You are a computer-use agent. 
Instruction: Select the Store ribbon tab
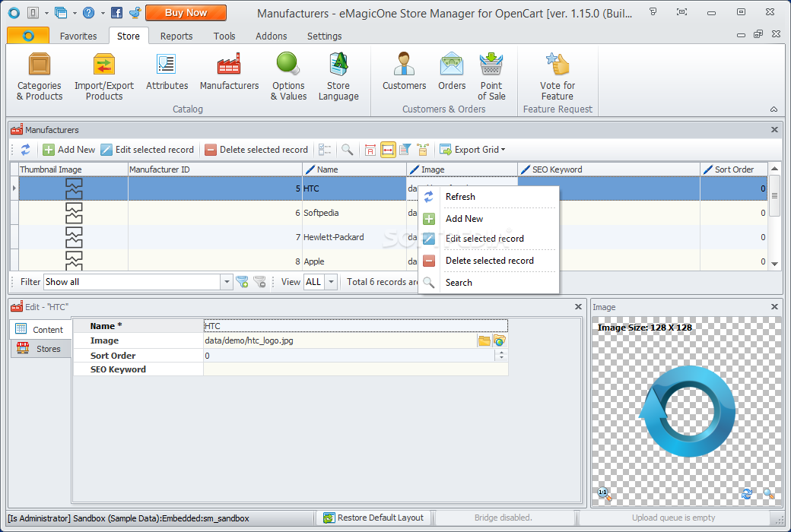(x=128, y=36)
